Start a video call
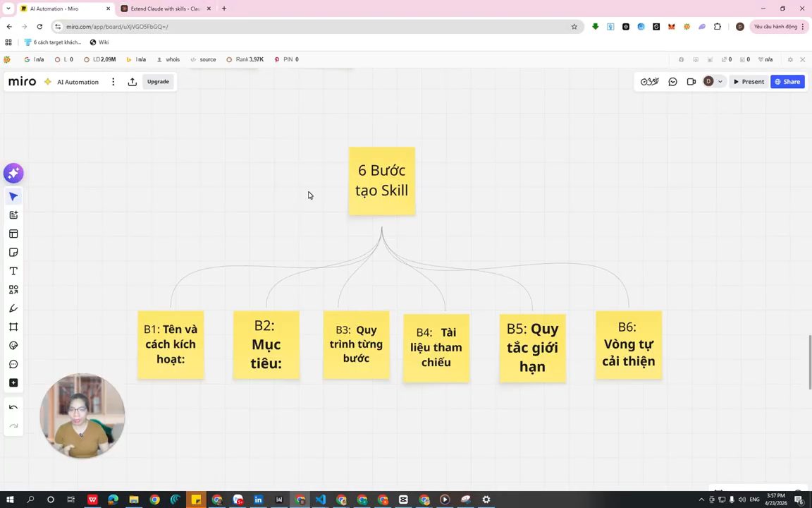Screen dimensions: 812x508 point(691,82)
